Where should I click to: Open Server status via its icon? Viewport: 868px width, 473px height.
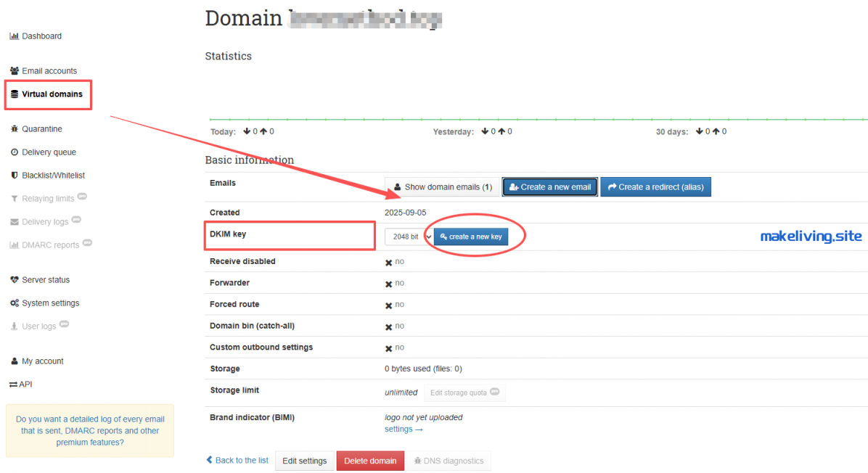pos(13,279)
